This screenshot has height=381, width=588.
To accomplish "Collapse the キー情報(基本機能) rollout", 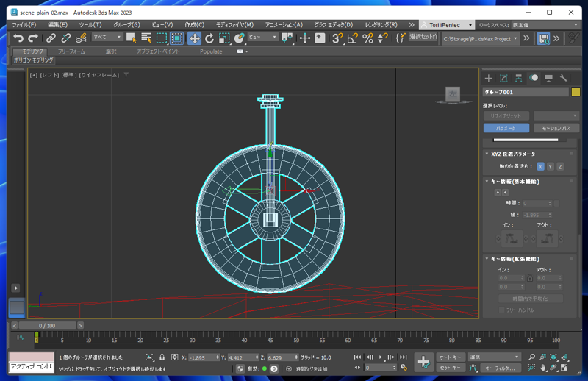I will 487,182.
